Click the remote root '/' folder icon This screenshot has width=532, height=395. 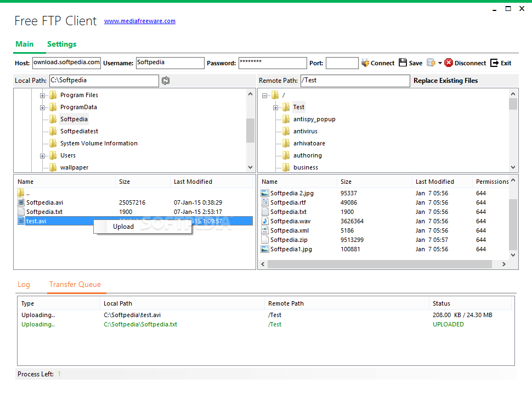pyautogui.click(x=275, y=95)
